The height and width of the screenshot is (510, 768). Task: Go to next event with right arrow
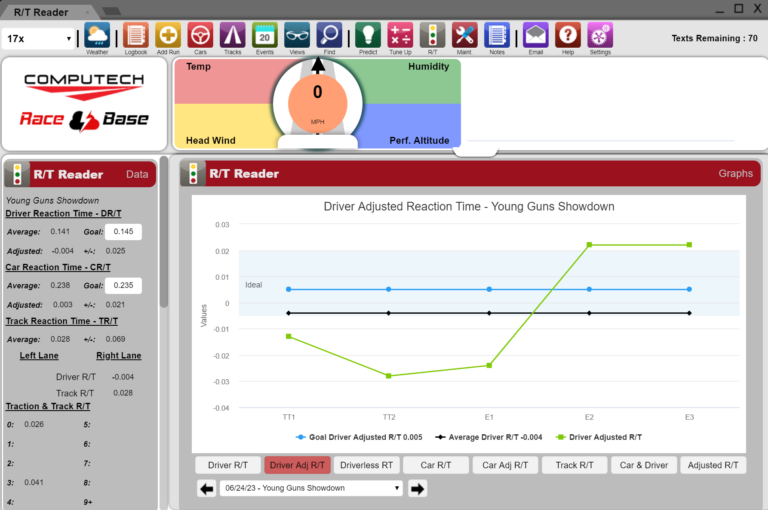pyautogui.click(x=418, y=488)
